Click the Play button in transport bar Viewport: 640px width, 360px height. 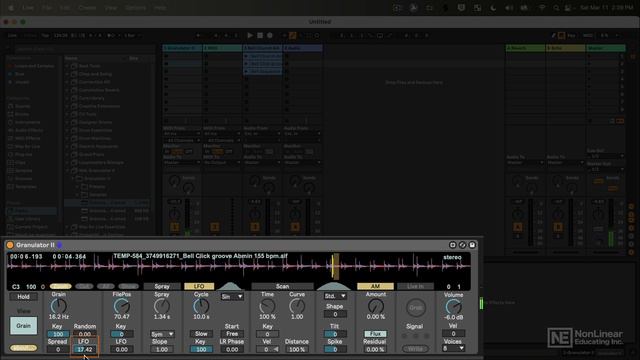coord(250,36)
